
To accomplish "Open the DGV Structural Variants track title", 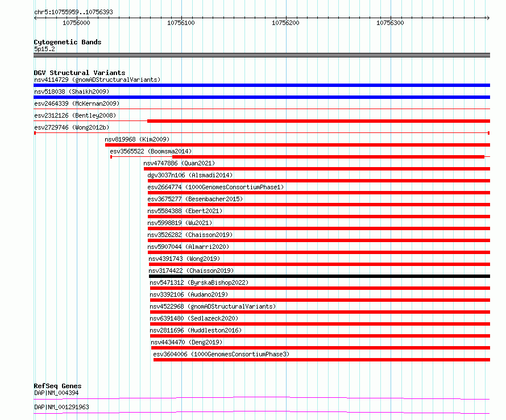I will click(80, 73).
